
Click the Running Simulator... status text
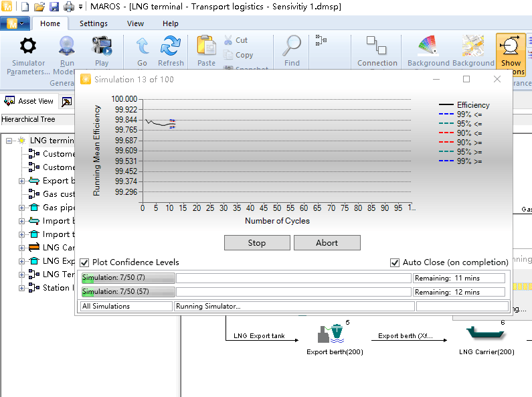click(x=208, y=307)
